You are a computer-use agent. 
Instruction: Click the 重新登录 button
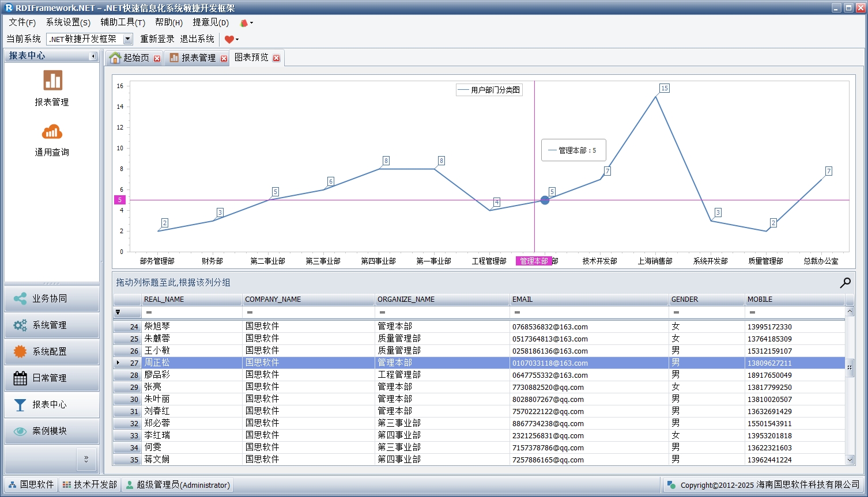tap(157, 39)
